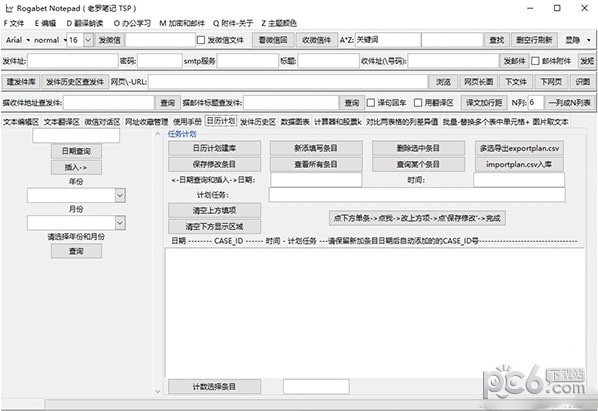
Task: Open the Q 附件-关于 menu
Action: click(233, 23)
